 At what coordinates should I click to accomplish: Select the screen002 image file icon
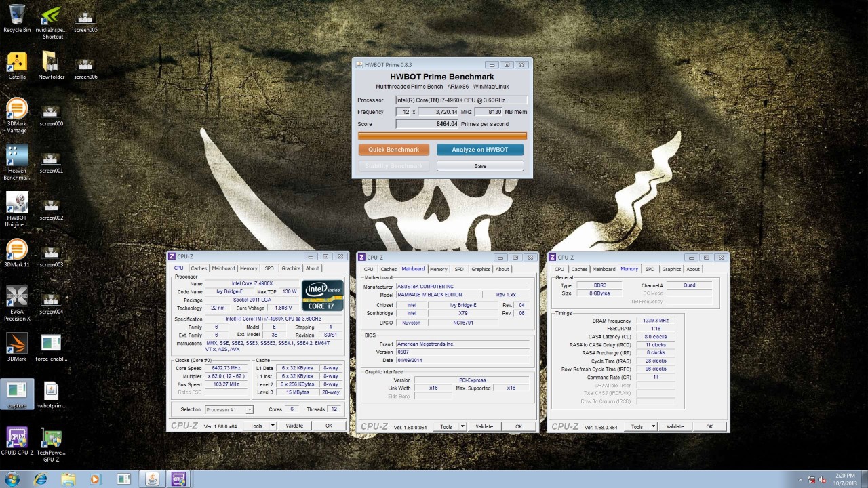[x=51, y=209]
